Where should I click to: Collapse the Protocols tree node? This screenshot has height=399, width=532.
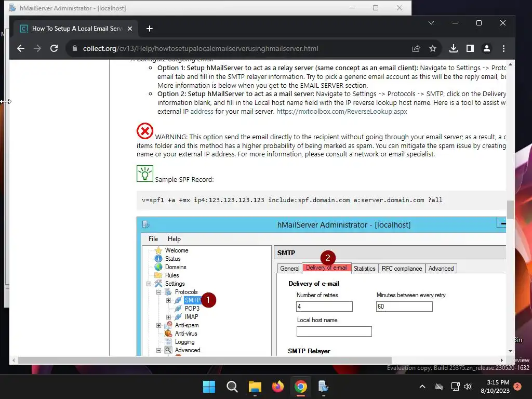(x=158, y=292)
